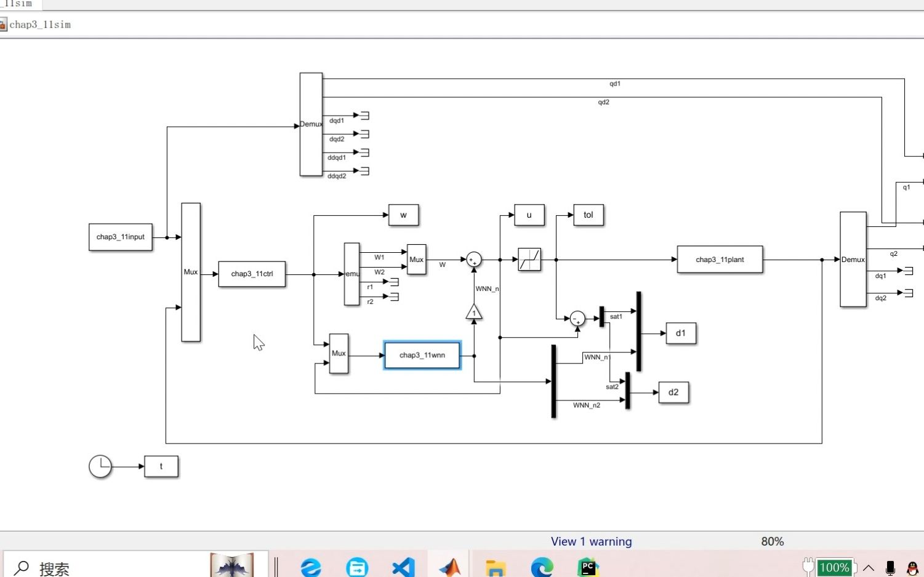Open the View 1 warning link

click(591, 541)
